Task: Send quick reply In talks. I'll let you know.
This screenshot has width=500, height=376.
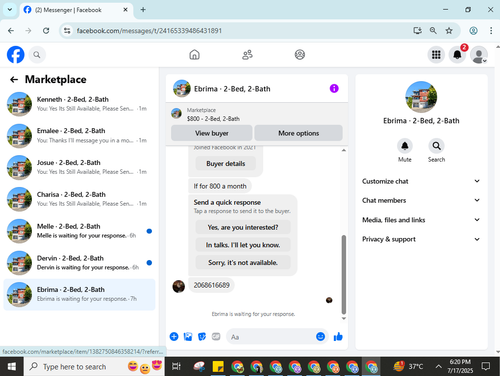Action: (x=243, y=245)
